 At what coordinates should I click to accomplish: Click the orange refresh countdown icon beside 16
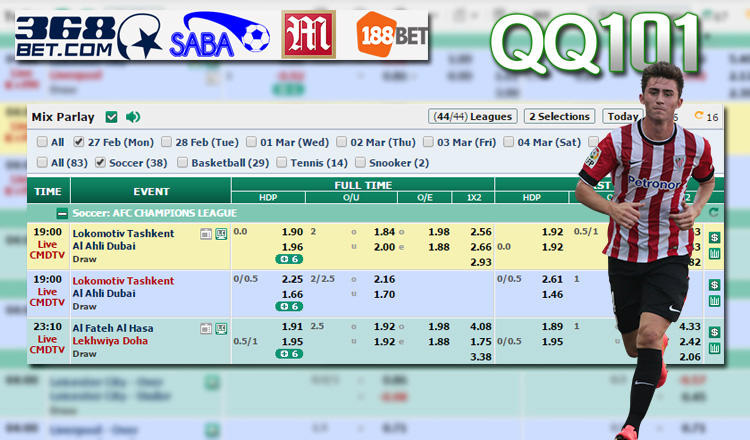698,116
